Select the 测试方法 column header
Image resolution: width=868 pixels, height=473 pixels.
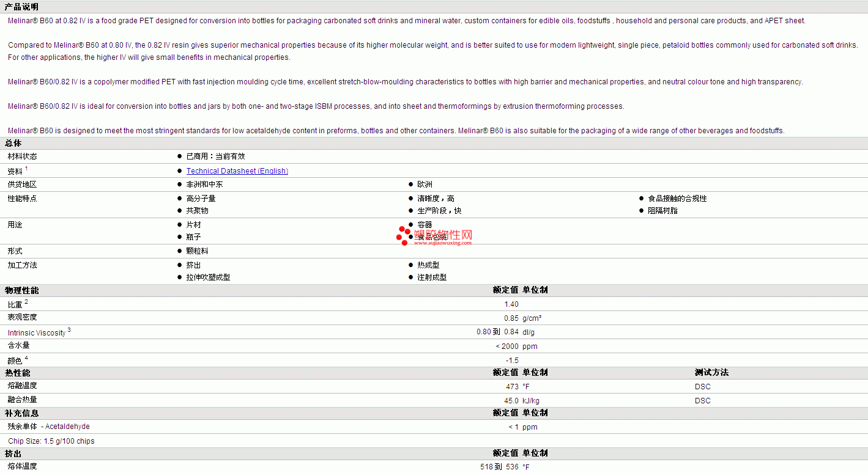pos(711,372)
